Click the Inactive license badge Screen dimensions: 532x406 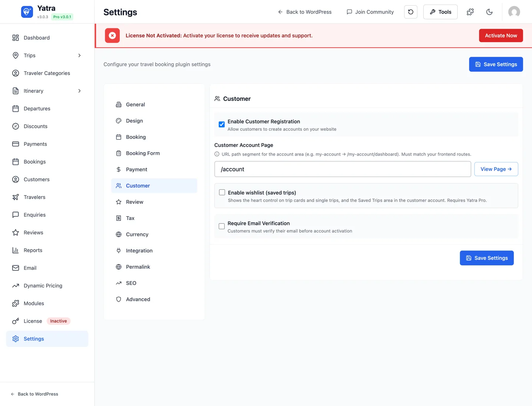(58, 321)
